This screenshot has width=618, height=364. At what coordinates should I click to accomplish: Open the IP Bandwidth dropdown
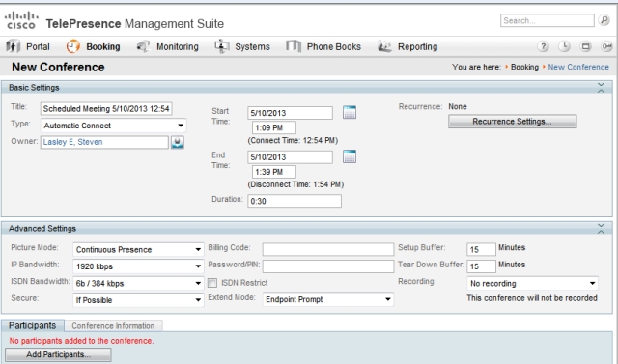pyautogui.click(x=138, y=266)
